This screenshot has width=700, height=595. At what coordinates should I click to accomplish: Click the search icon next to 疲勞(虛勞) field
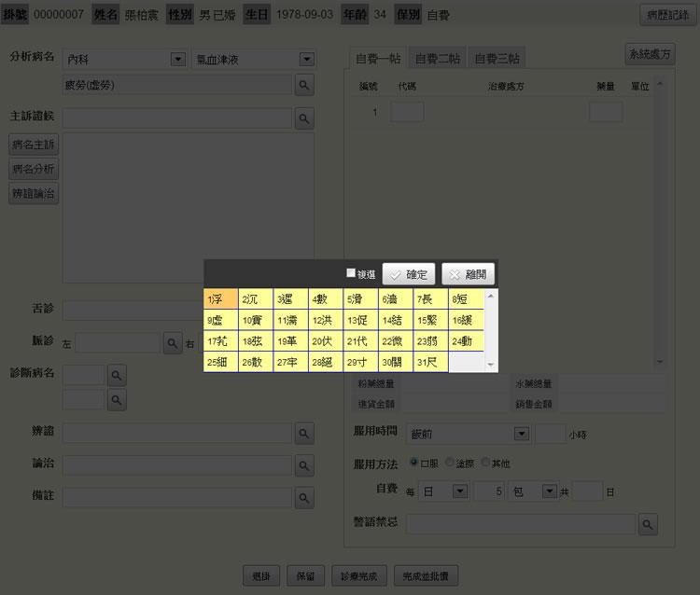304,85
